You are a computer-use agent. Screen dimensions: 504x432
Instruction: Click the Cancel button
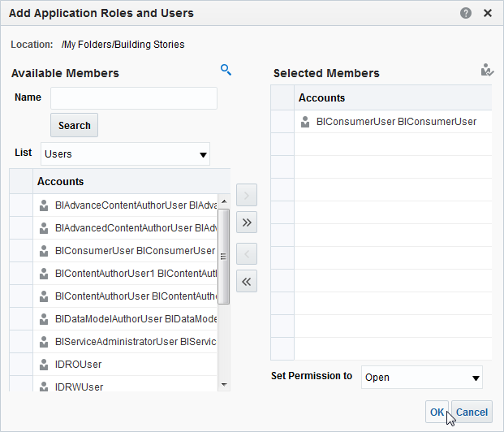pyautogui.click(x=472, y=413)
